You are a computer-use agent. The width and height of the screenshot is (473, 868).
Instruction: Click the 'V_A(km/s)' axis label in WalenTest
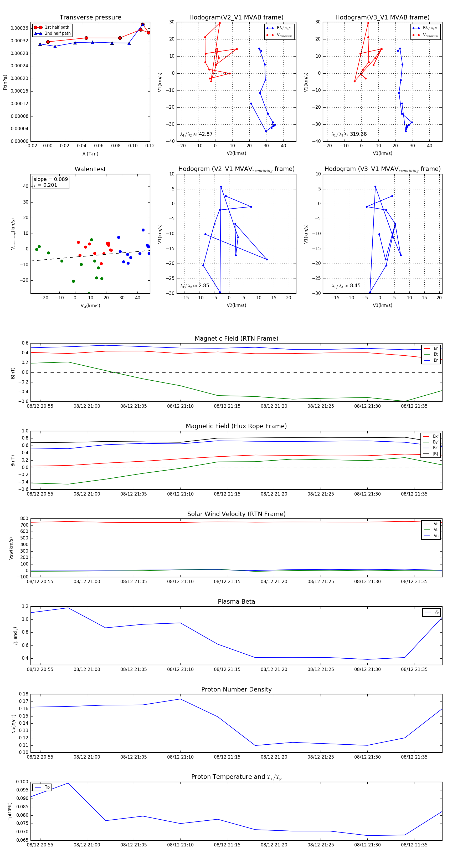(90, 306)
